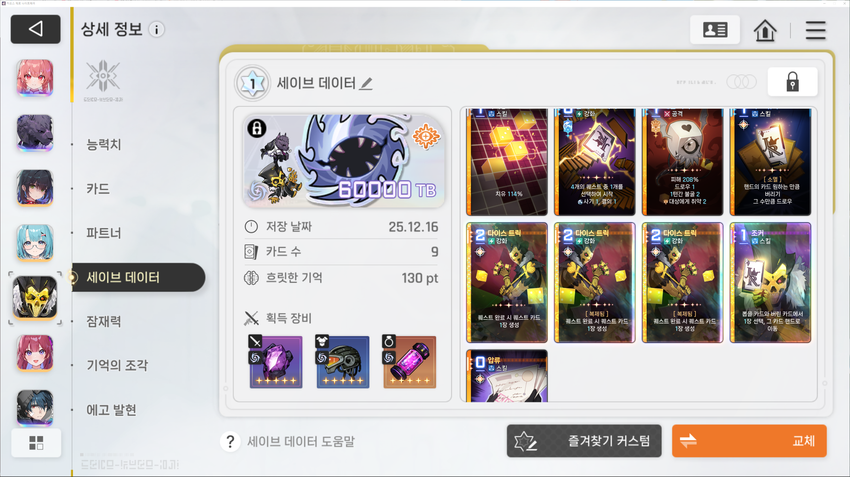Image resolution: width=850 pixels, height=477 pixels.
Task: Open the 조커 skill card
Action: coord(770,282)
